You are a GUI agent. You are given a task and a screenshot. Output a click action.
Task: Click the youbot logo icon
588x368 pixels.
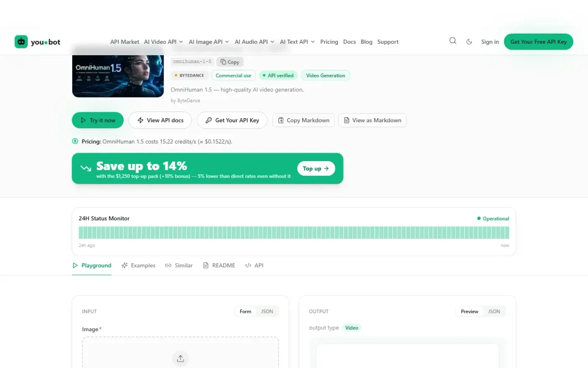tap(21, 42)
